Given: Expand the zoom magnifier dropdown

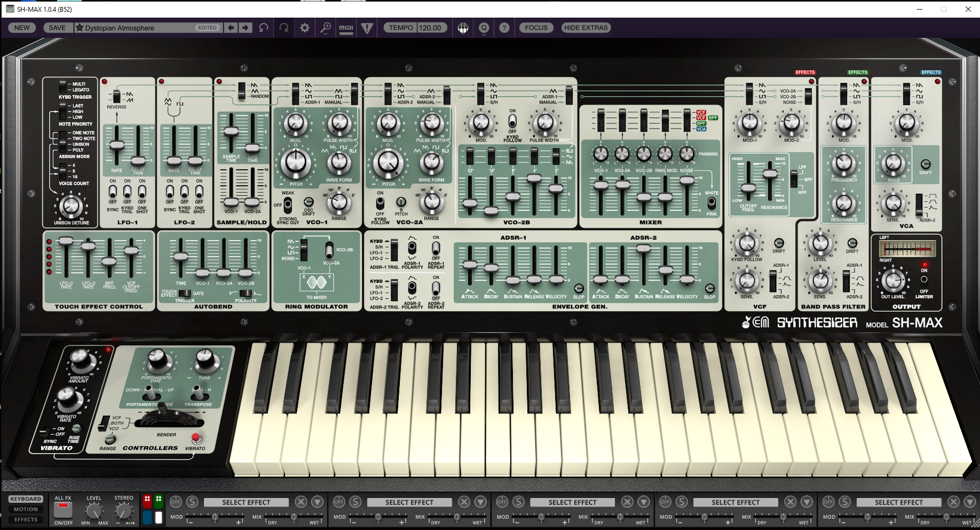Looking at the screenshot, I should 325,29.
